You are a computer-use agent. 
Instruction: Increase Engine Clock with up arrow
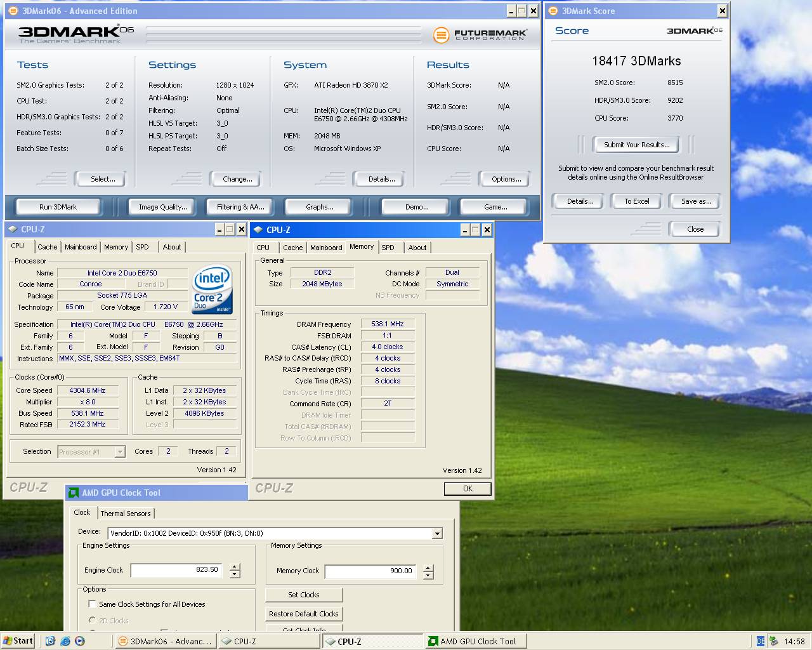[235, 567]
